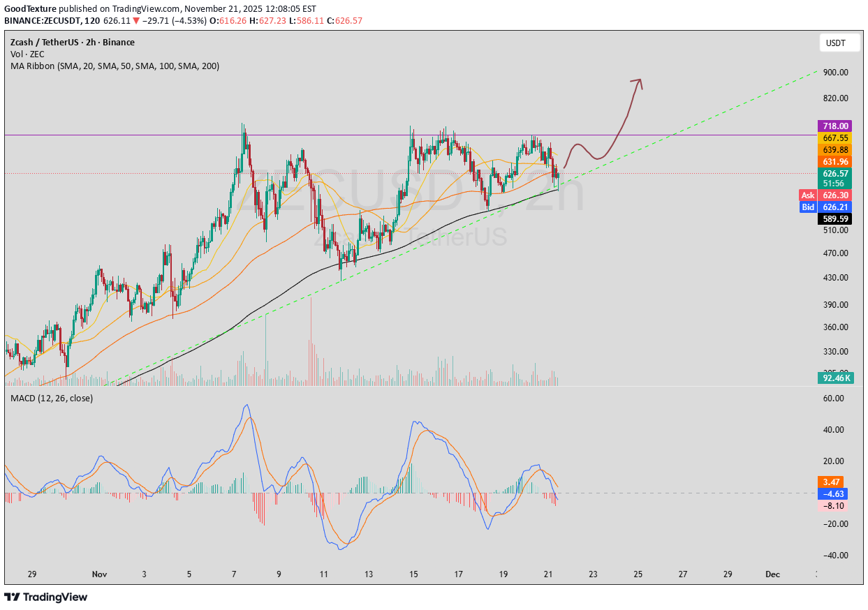Click the Dec label on time axis
Viewport: 868px width, 610px height.
click(772, 574)
